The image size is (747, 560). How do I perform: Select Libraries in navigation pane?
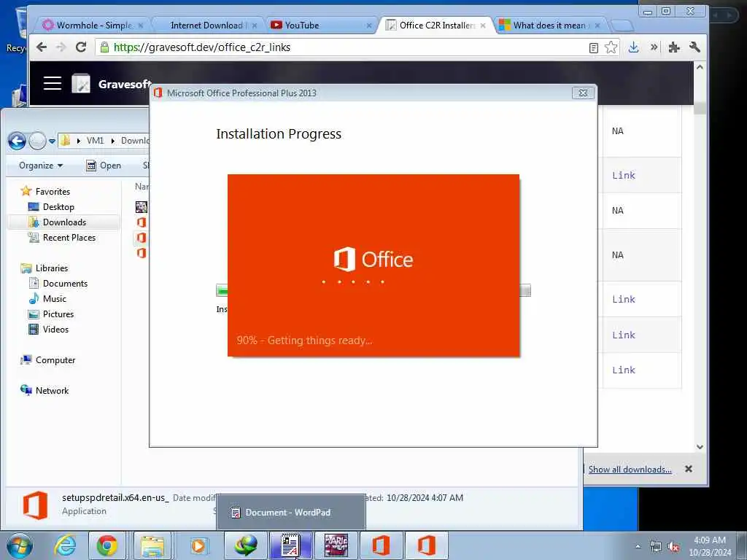click(52, 268)
